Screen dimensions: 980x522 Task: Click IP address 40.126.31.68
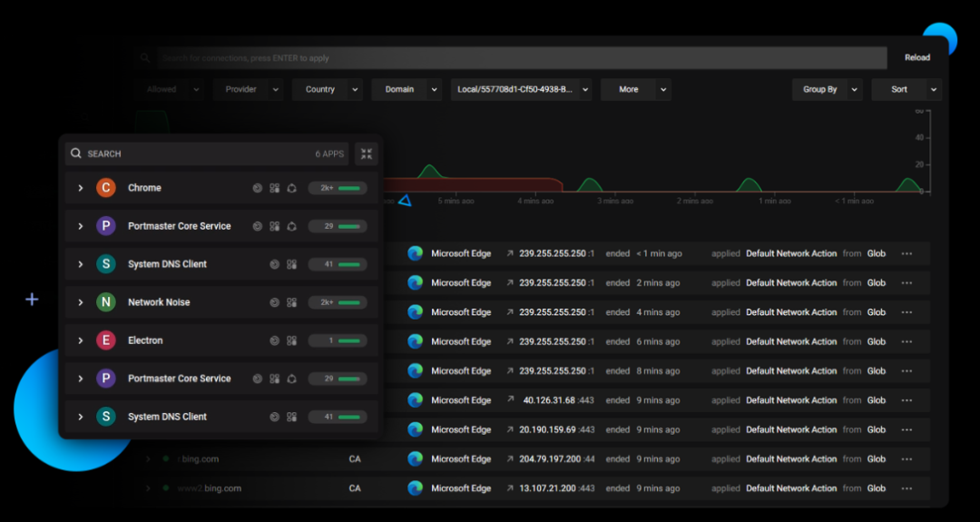point(550,400)
